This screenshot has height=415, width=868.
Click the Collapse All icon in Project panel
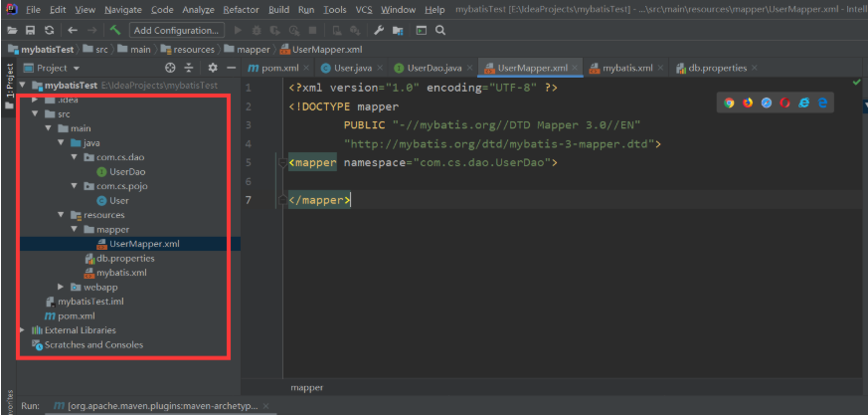[x=189, y=68]
